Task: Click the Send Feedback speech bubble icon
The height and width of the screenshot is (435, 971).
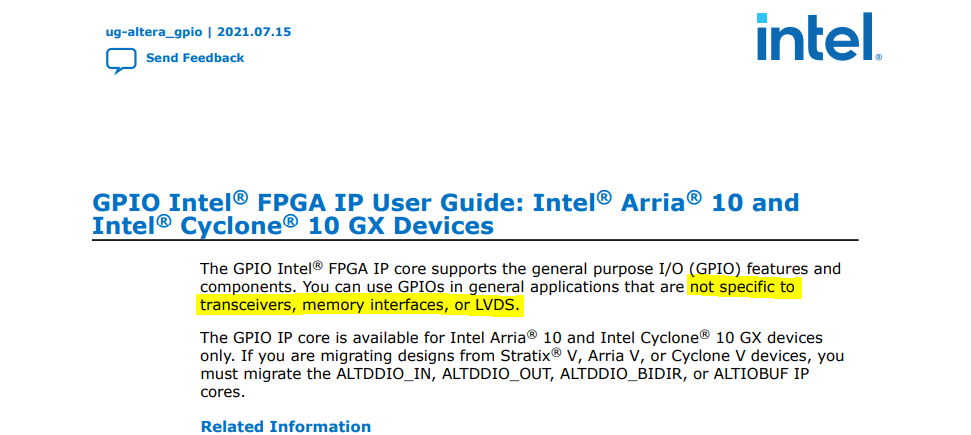Action: pyautogui.click(x=121, y=59)
